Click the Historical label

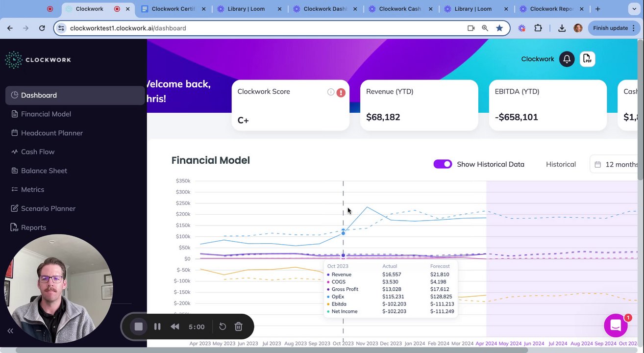click(561, 164)
